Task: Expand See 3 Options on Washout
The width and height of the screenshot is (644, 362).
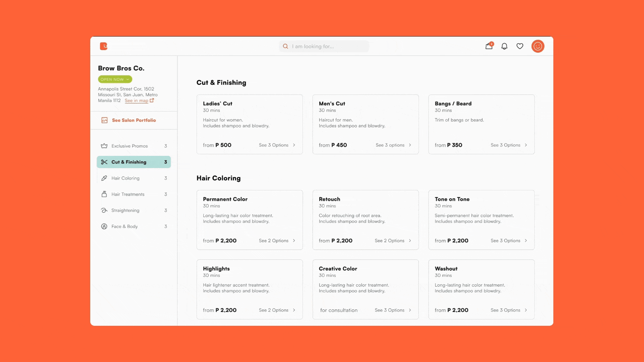Action: click(x=509, y=310)
